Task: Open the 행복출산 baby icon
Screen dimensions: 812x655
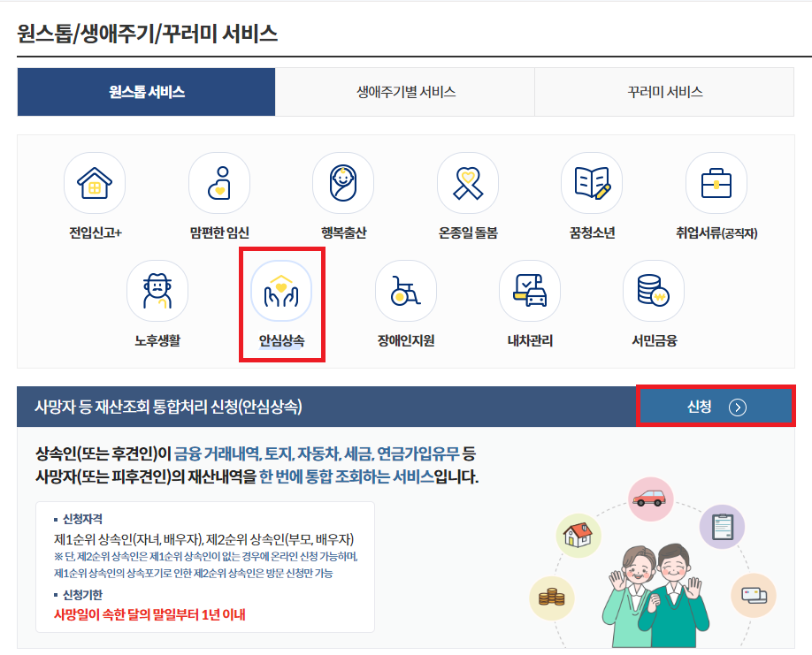Action: point(343,183)
